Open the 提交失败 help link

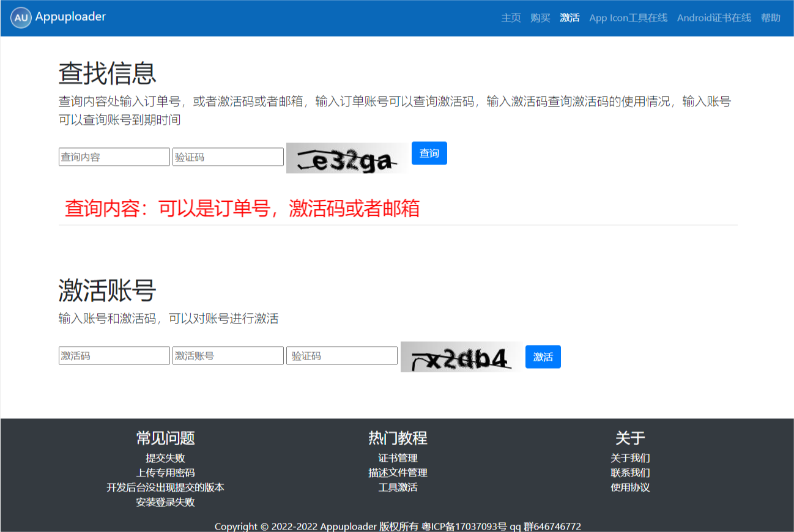click(x=165, y=458)
